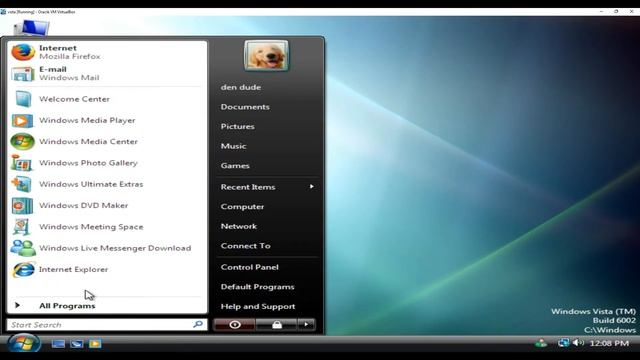The image size is (640, 360).
Task: Select Connect To entry
Action: pyautogui.click(x=246, y=246)
